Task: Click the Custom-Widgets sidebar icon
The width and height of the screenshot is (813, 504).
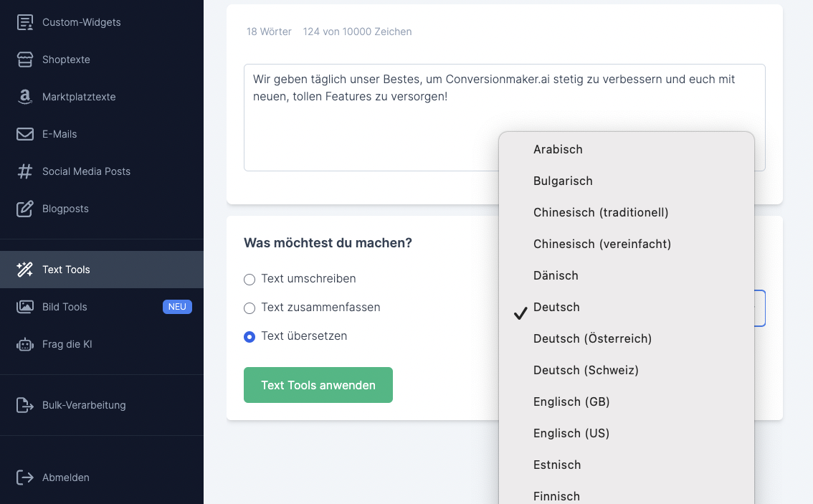Action: click(x=25, y=22)
